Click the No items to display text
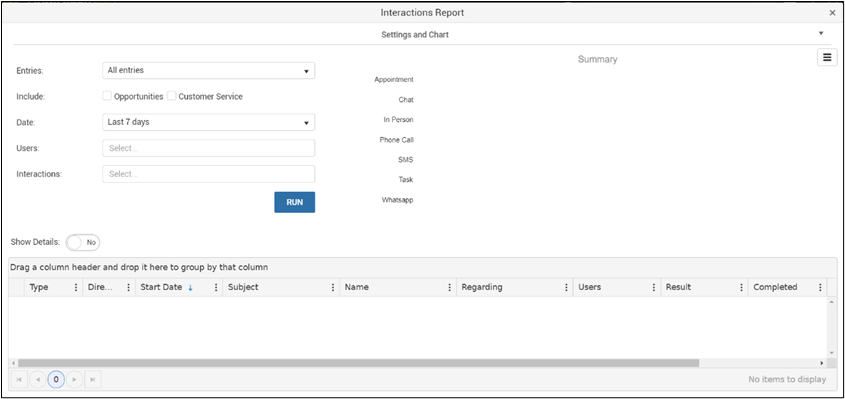 pos(787,380)
